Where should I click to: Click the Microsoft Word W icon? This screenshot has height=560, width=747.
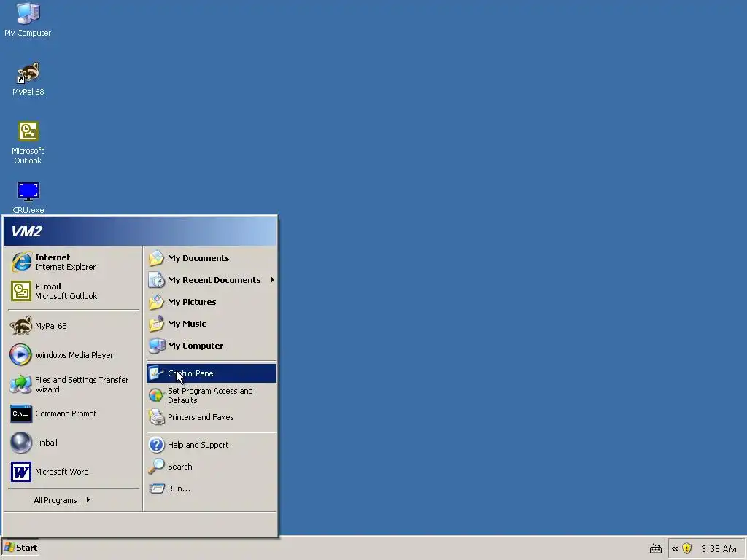(x=21, y=472)
